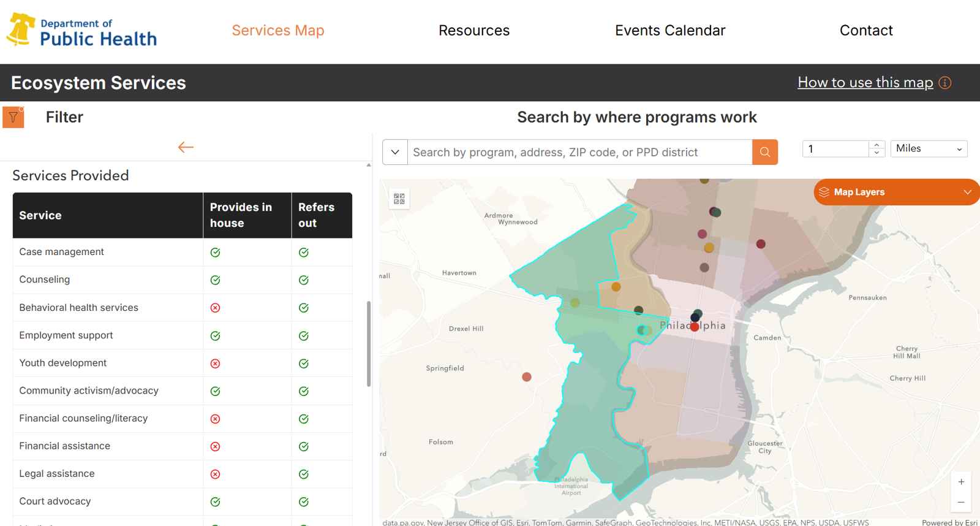This screenshot has height=526, width=980.
Task: Click the program search input field
Action: 579,152
